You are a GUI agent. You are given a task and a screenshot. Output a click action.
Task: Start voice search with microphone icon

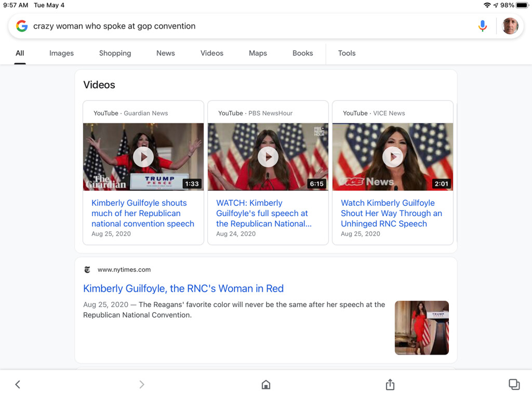point(482,26)
